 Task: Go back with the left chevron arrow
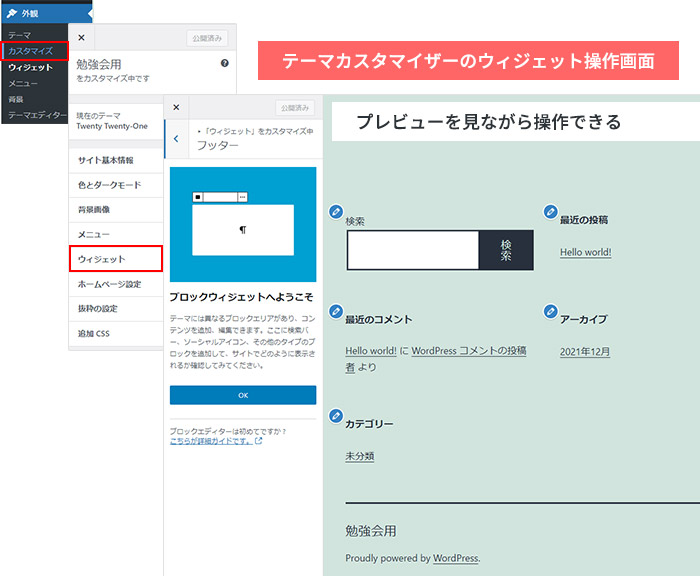176,139
